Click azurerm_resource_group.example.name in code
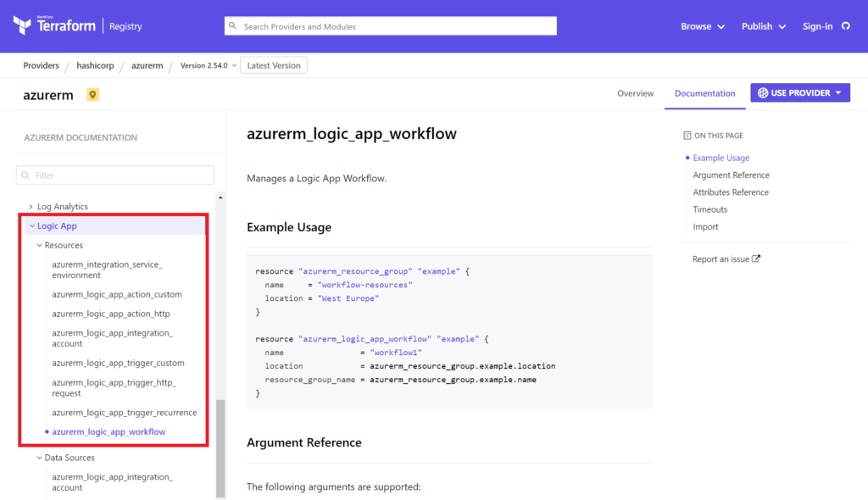The height and width of the screenshot is (500, 868). 453,380
